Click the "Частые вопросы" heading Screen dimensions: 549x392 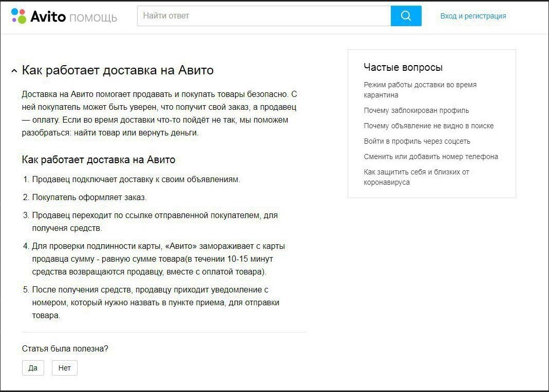click(x=403, y=67)
